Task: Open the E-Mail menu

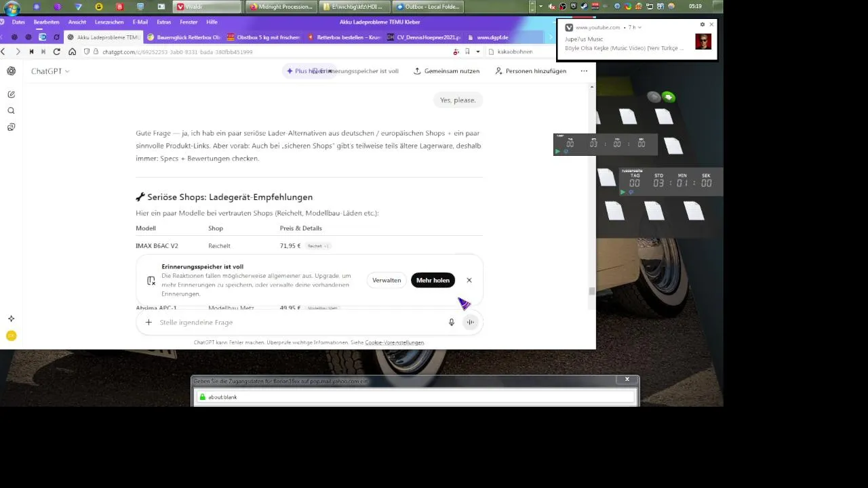Action: click(x=140, y=22)
